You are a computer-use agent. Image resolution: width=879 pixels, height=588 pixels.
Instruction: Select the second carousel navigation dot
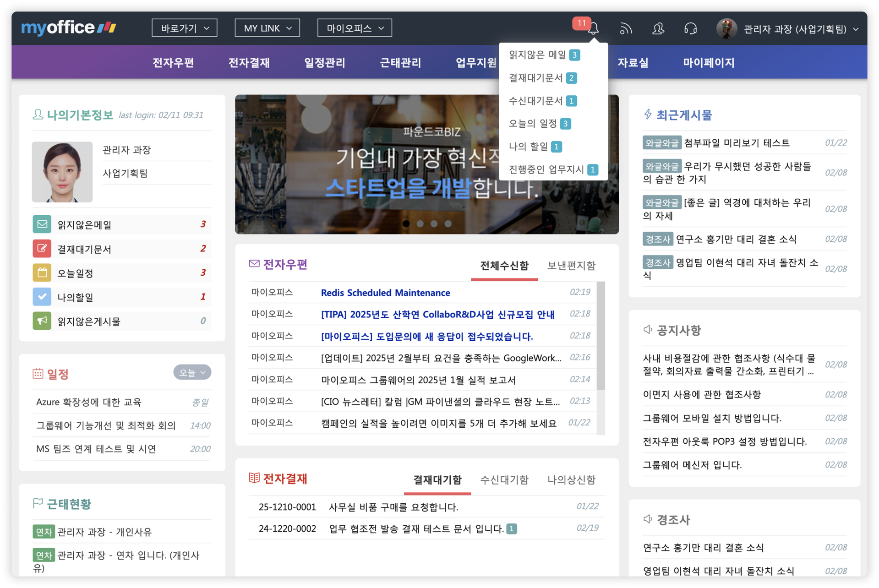[x=420, y=224]
